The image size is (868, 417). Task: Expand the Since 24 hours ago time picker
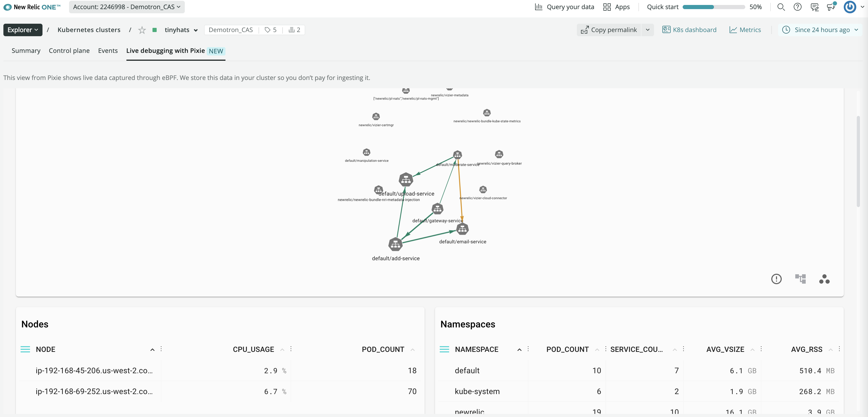(822, 30)
